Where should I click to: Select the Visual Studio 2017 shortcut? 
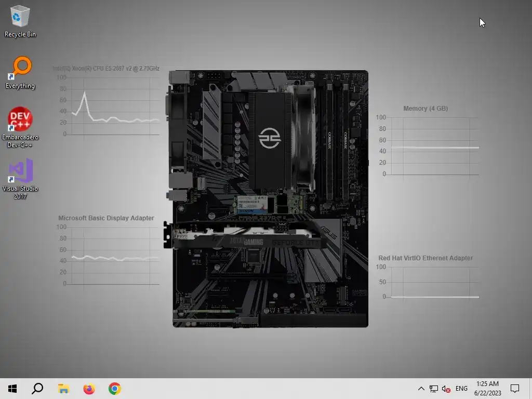pyautogui.click(x=20, y=179)
